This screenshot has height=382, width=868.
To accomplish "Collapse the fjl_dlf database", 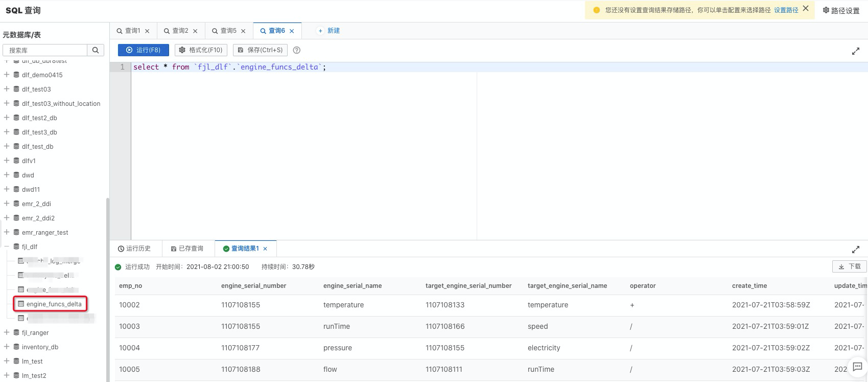I will click(x=7, y=246).
